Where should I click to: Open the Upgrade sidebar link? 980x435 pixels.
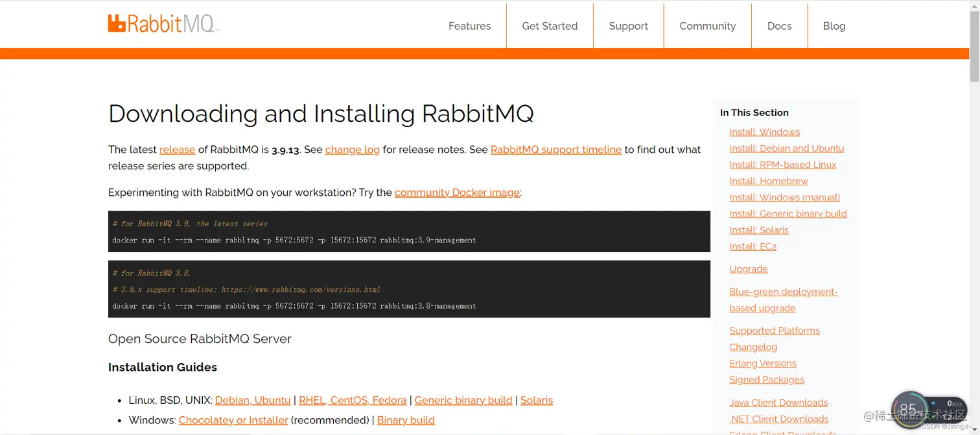[x=749, y=269]
